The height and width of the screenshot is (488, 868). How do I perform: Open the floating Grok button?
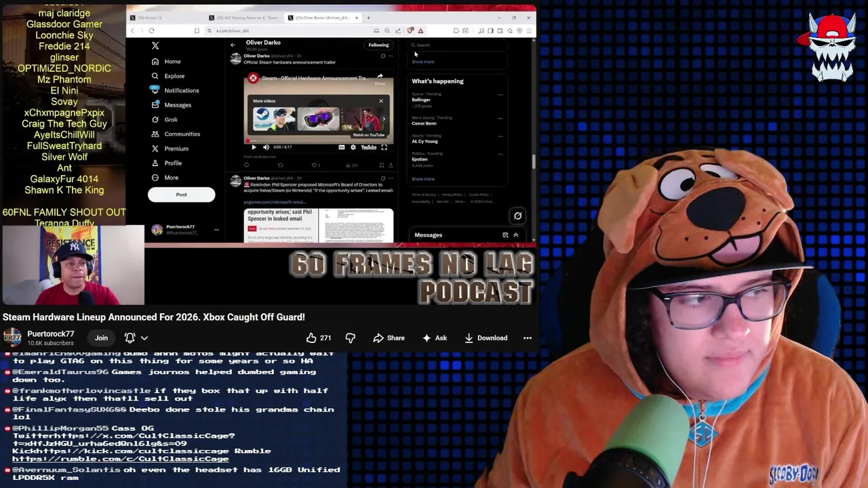pyautogui.click(x=517, y=216)
